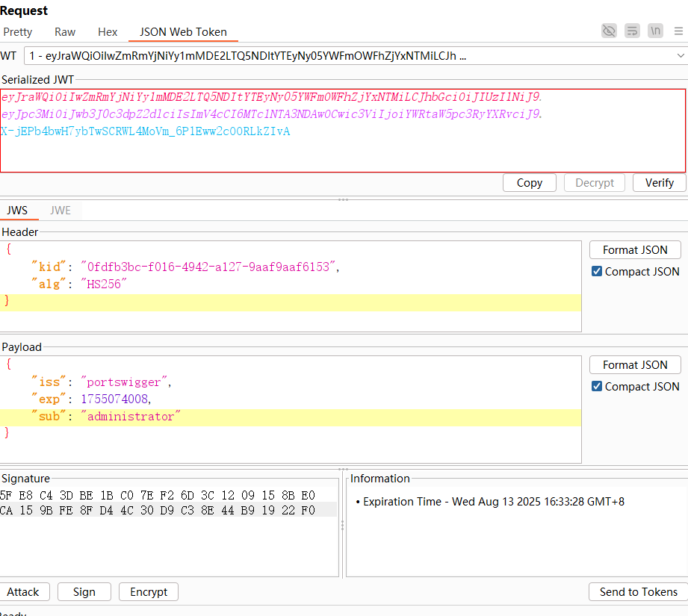This screenshot has height=616, width=688.
Task: Click the "sub" administrator value in Payload
Action: (130, 417)
